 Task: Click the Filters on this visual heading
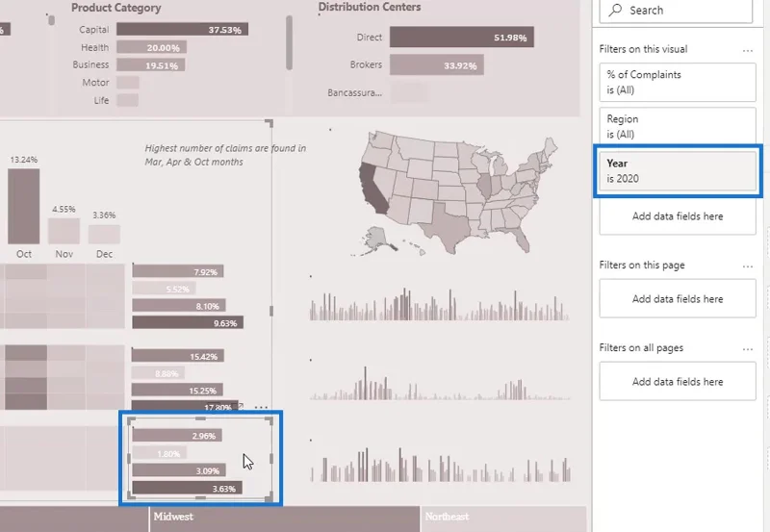pyautogui.click(x=643, y=49)
